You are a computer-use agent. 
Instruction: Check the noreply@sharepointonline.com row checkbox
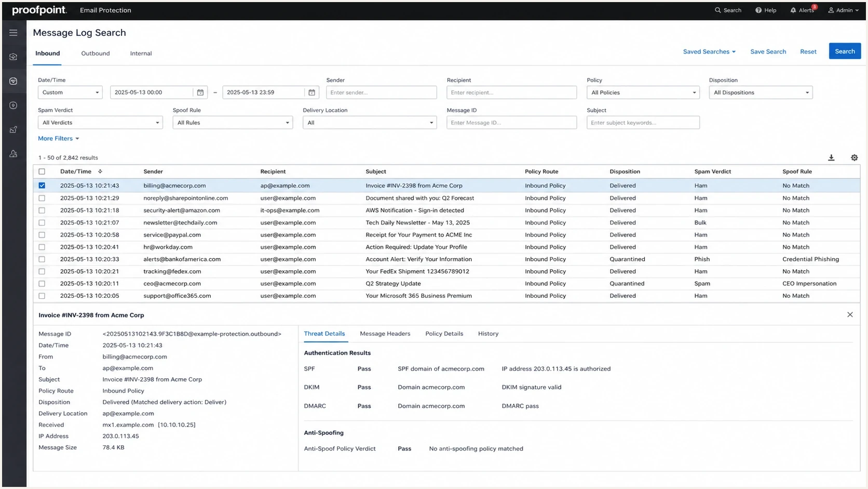coord(42,198)
